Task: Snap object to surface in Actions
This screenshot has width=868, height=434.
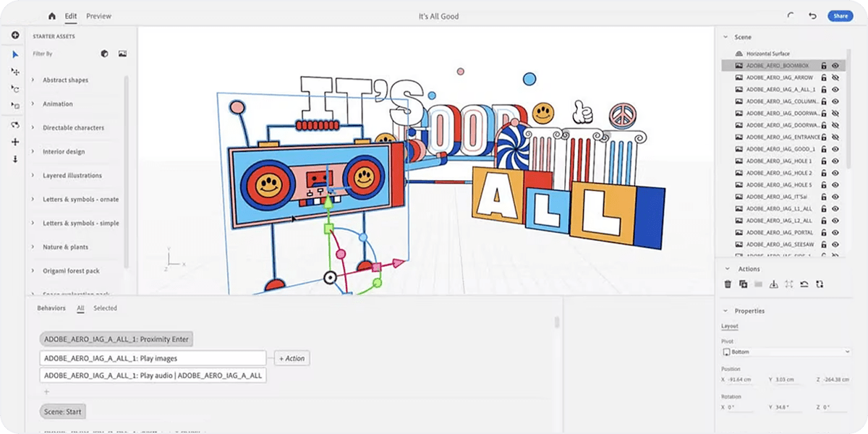Action: tap(773, 284)
